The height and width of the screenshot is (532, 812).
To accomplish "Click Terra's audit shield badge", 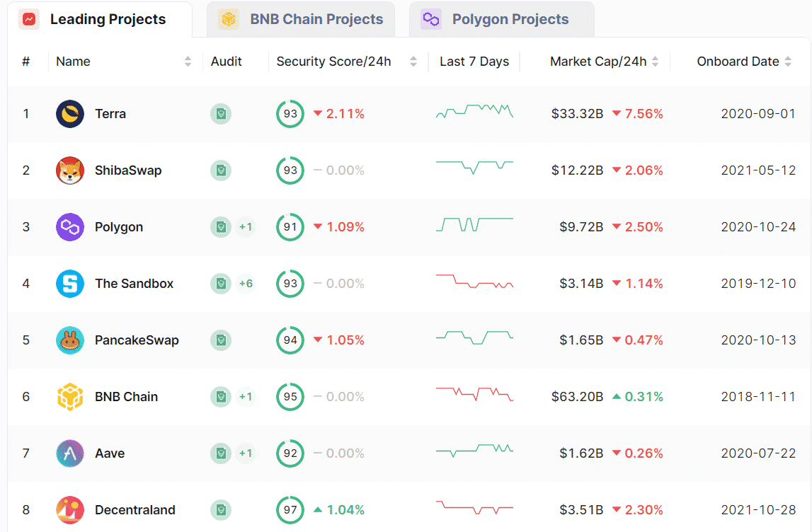I will pos(221,114).
